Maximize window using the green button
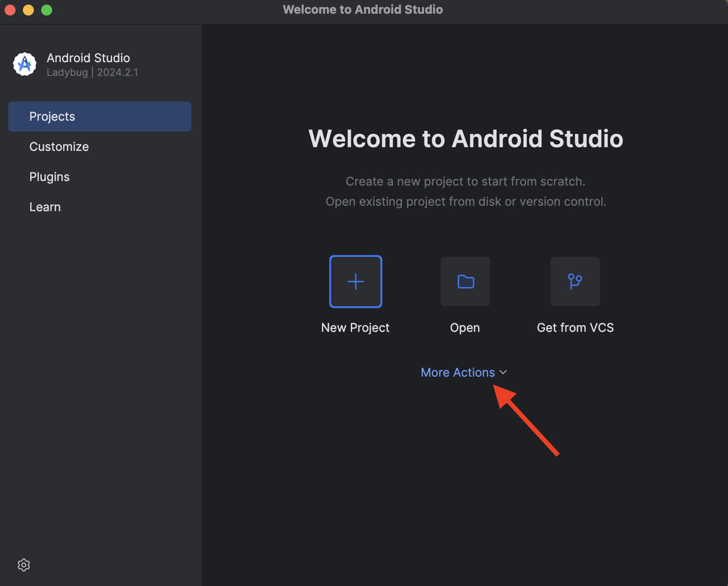Image resolution: width=728 pixels, height=586 pixels. 47,10
